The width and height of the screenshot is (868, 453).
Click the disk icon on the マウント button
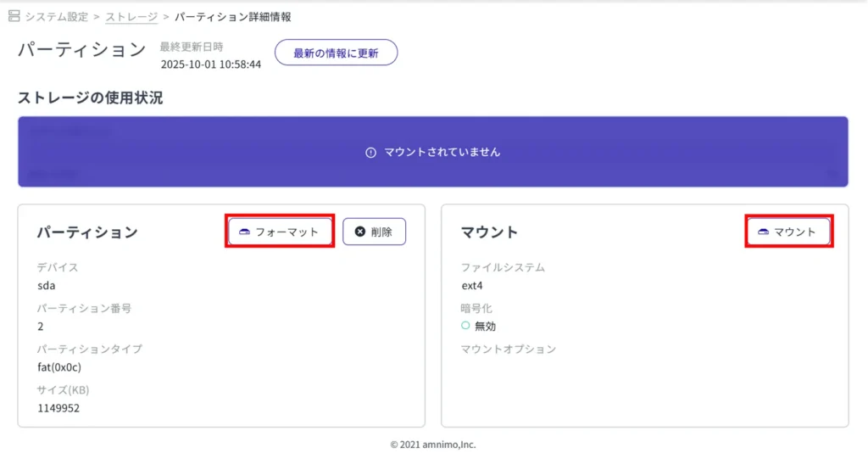[763, 232]
